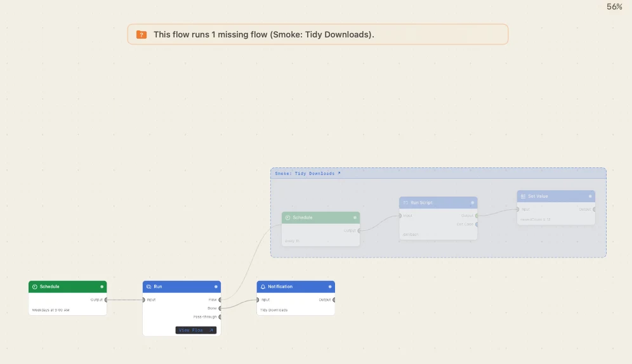Select the faded Schedule node header in group
The image size is (632, 364).
coord(321,218)
